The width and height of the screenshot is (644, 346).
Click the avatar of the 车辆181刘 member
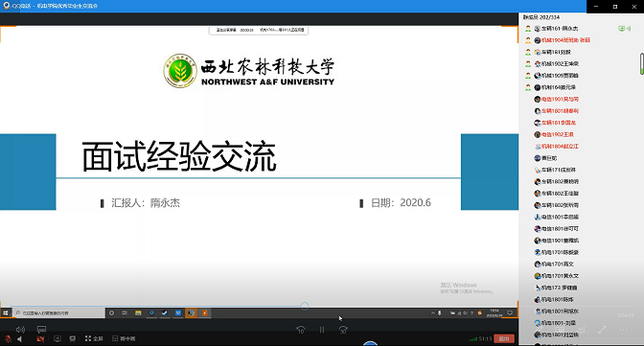538,52
